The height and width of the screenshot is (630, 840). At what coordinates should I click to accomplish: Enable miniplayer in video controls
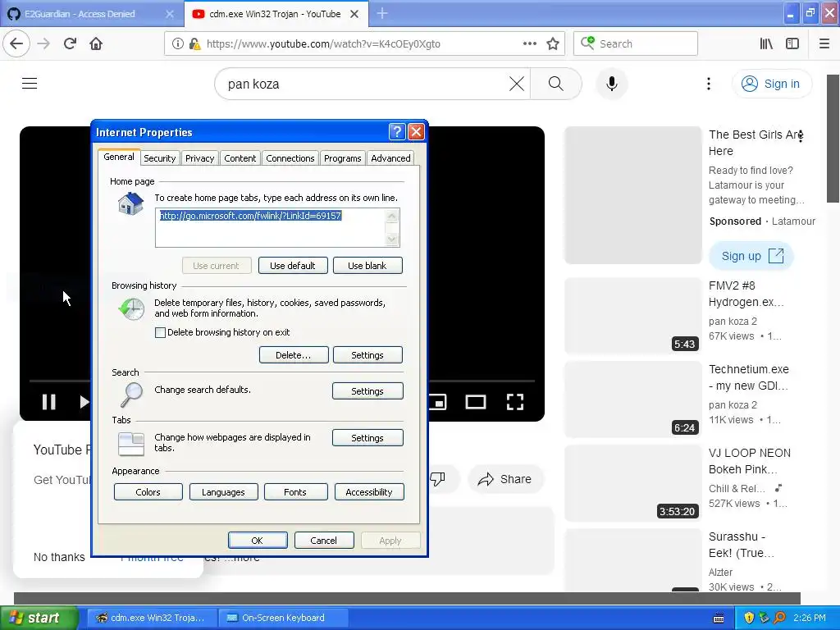pyautogui.click(x=437, y=402)
